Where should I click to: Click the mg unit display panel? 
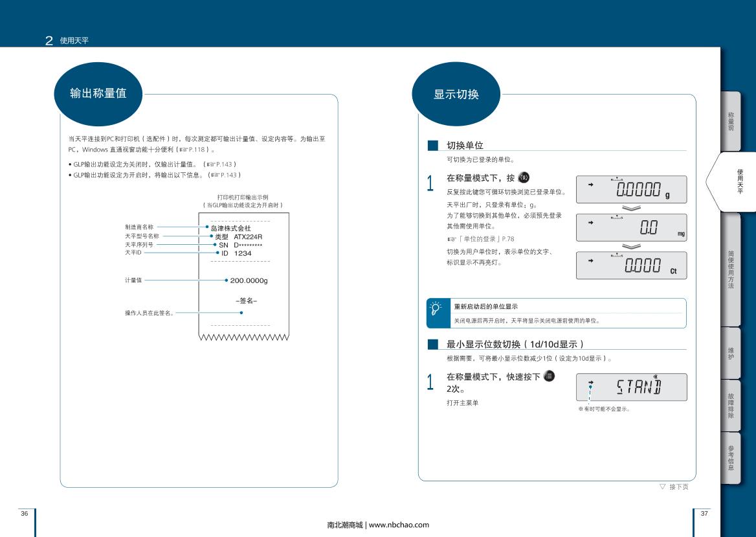pyautogui.click(x=631, y=227)
